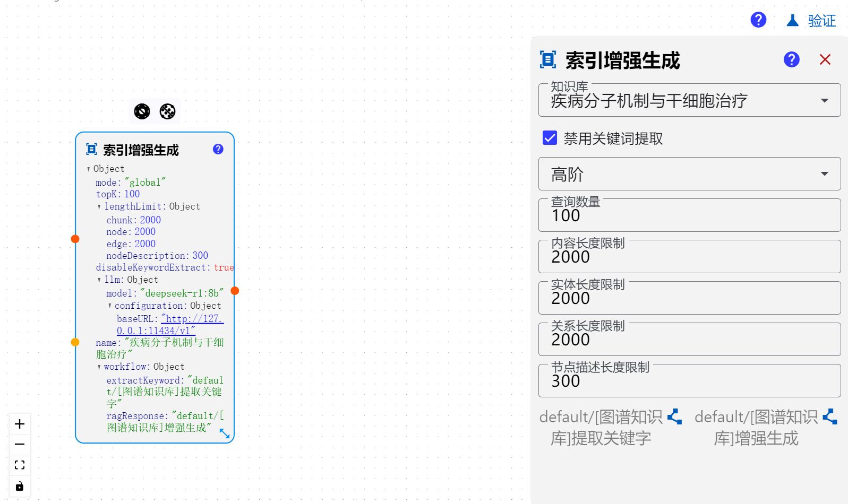848x504 pixels.
Task: Click the 查询数量 input field
Action: point(689,216)
